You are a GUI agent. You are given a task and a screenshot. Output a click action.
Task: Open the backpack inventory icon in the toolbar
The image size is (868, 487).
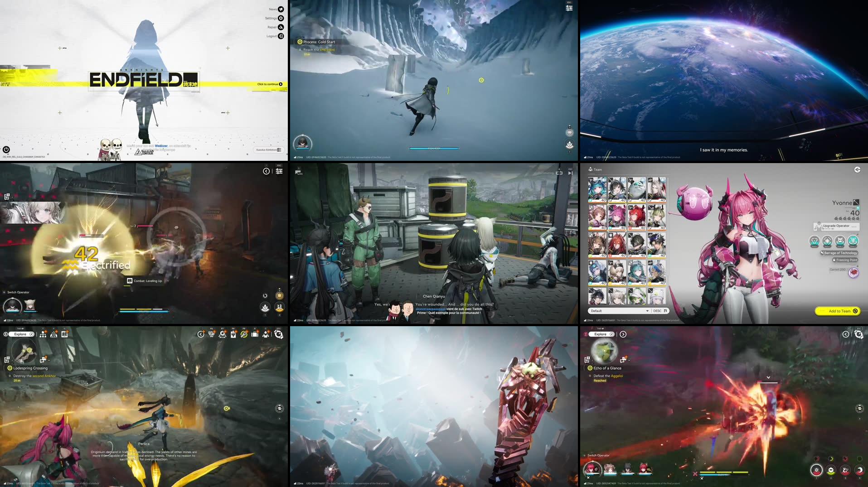[256, 335]
